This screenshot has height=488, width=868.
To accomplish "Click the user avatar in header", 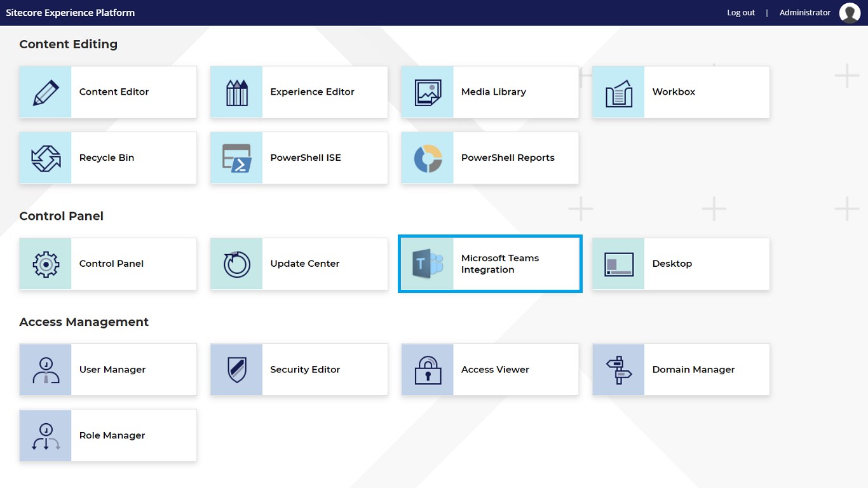I will tap(850, 13).
